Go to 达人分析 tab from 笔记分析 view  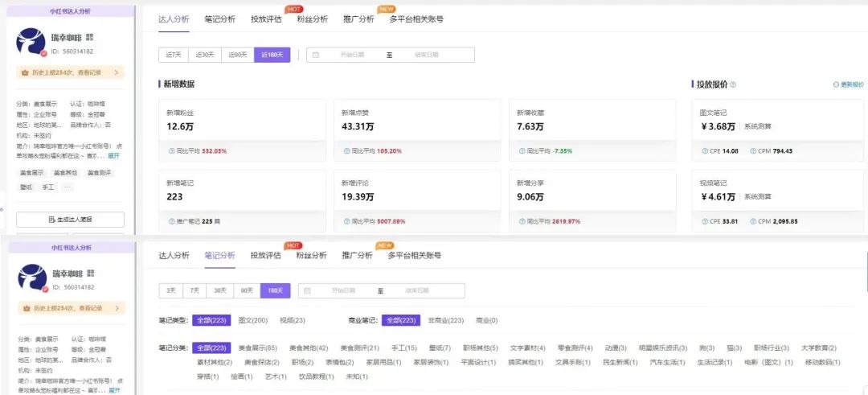[x=174, y=255]
